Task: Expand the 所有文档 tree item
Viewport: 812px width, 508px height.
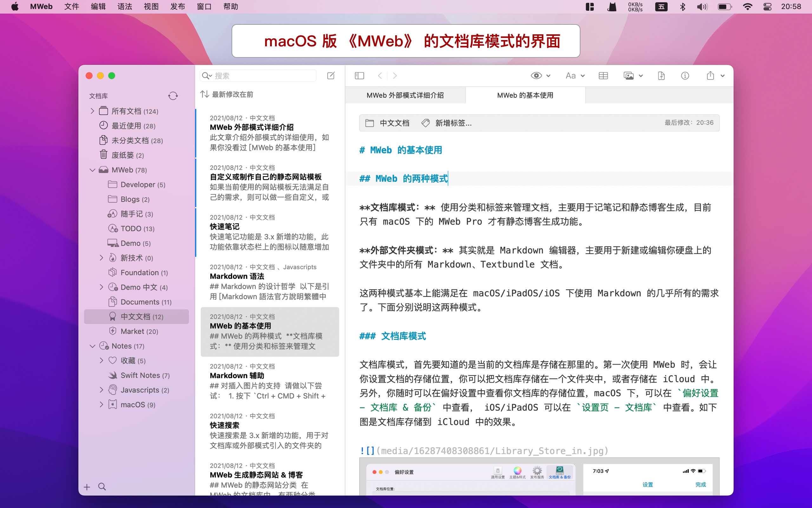Action: point(92,111)
